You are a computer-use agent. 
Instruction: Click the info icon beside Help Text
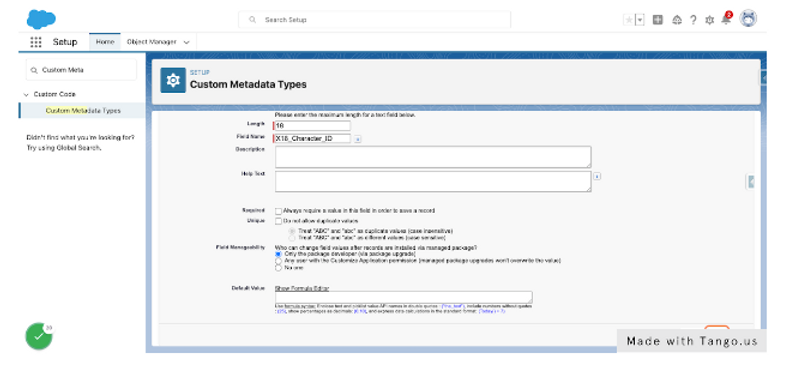pos(597,176)
